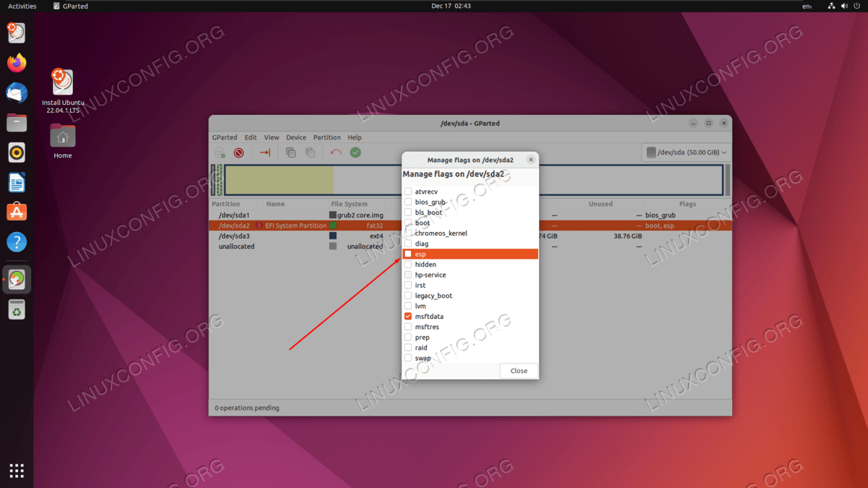This screenshot has width=868, height=488.
Task: Open the View menu
Action: pyautogui.click(x=271, y=137)
